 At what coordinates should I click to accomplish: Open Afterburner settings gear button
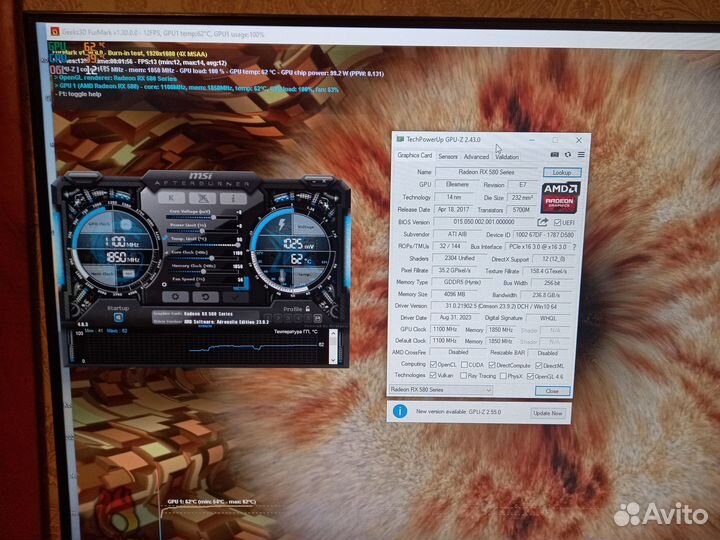pyautogui.click(x=175, y=297)
